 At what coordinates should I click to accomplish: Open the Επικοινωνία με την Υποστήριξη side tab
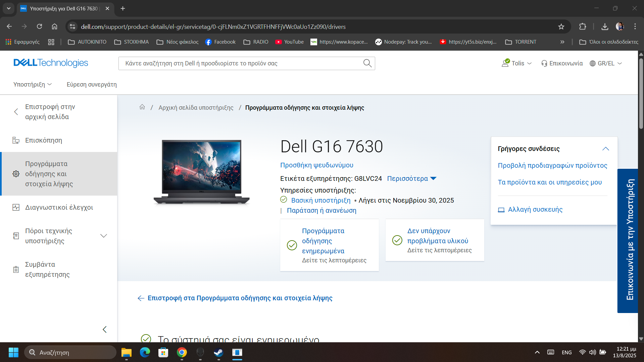(x=628, y=241)
